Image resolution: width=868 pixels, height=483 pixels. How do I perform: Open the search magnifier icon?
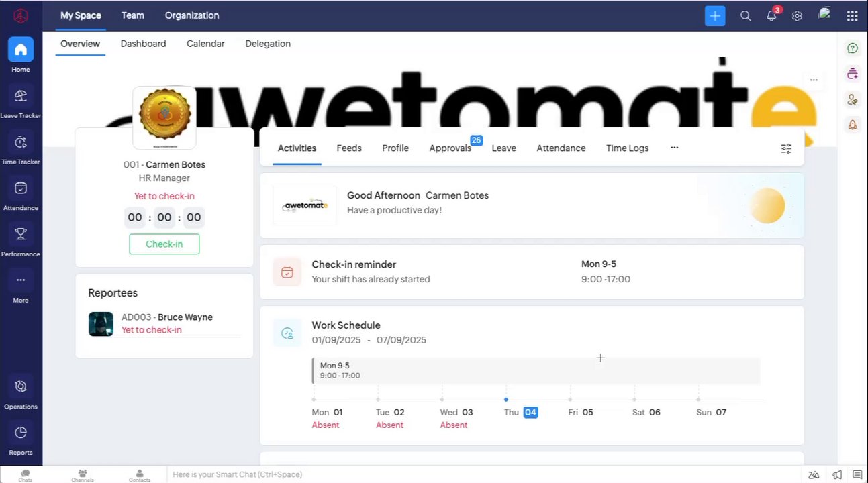[x=746, y=16]
